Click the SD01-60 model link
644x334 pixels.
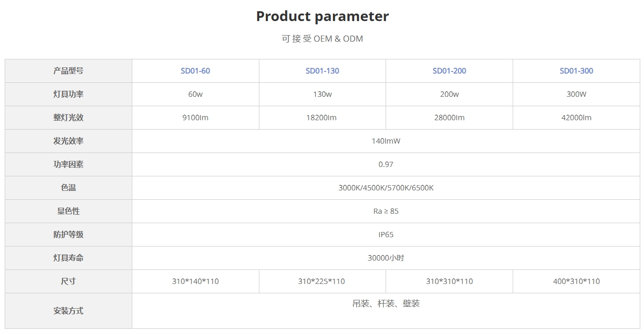pos(195,71)
